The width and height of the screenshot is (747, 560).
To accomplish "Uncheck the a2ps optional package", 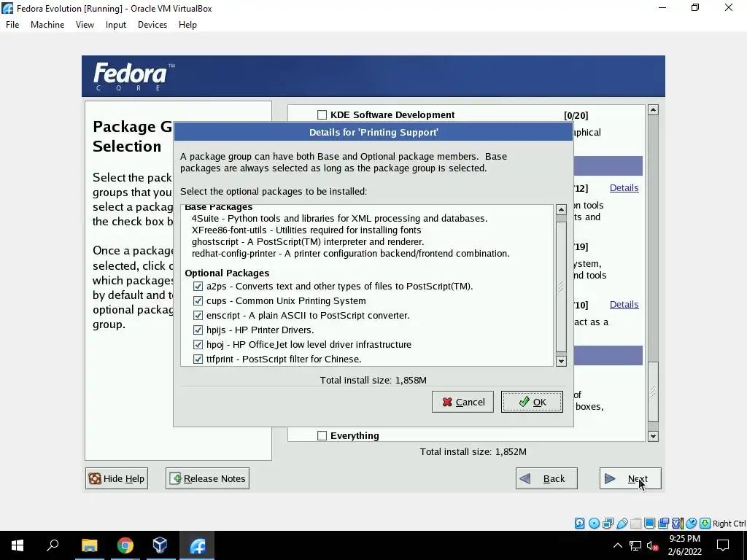I will 198,286.
